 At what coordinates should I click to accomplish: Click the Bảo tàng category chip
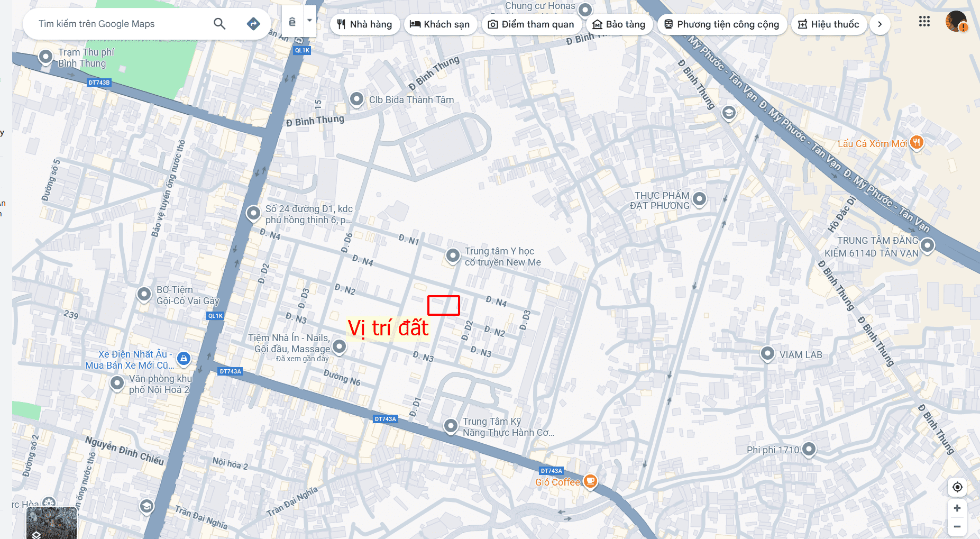(x=619, y=24)
